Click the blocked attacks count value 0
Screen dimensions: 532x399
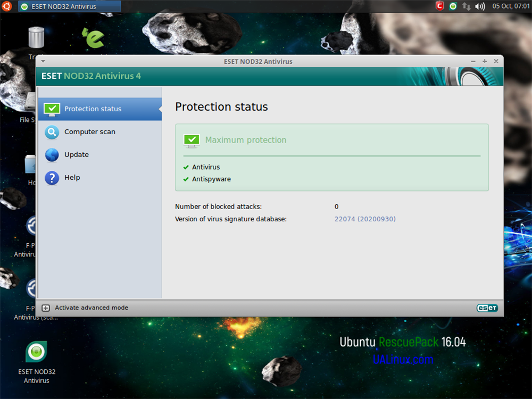[337, 206]
